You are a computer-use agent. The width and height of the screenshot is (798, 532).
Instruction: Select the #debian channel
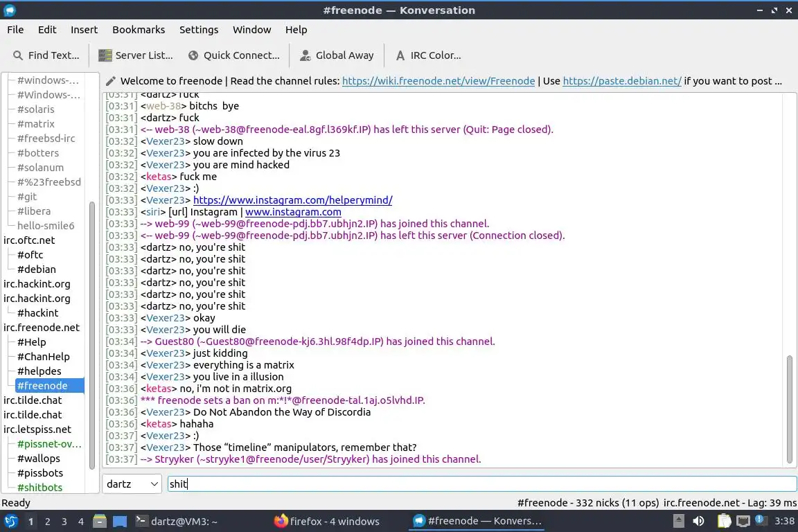point(37,269)
